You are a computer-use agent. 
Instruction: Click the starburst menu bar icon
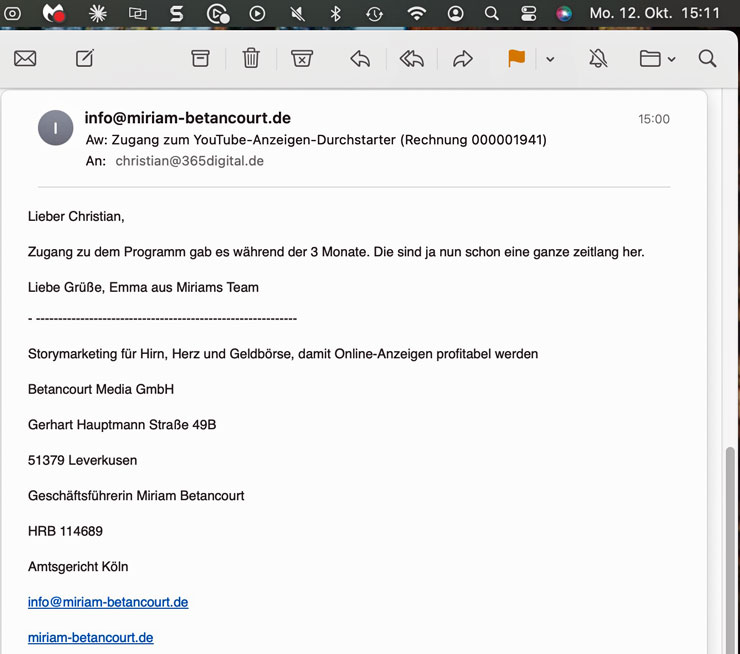tap(98, 14)
